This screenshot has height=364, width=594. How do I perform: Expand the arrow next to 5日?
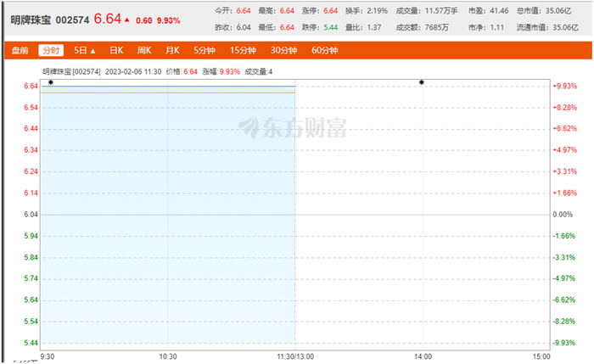tap(92, 51)
